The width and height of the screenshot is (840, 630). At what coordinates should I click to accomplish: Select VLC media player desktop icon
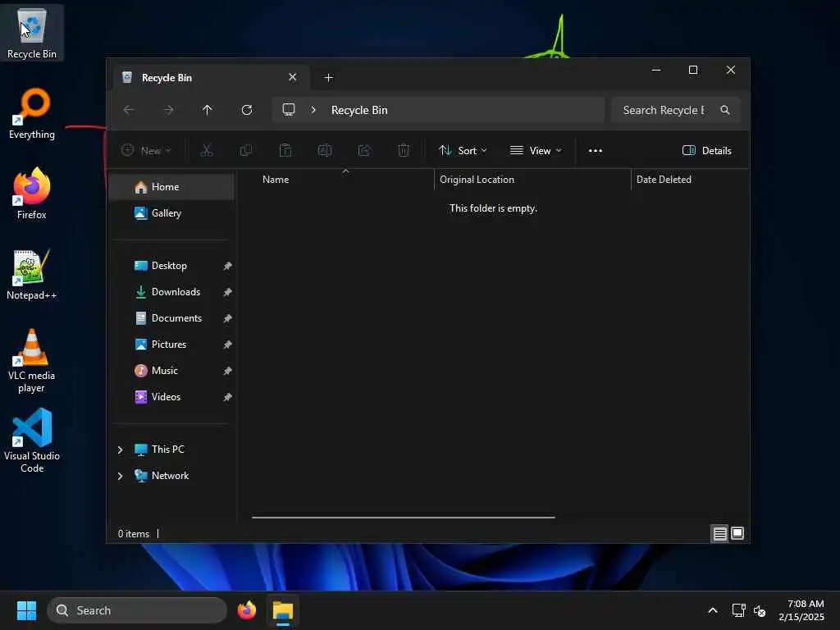click(x=32, y=361)
